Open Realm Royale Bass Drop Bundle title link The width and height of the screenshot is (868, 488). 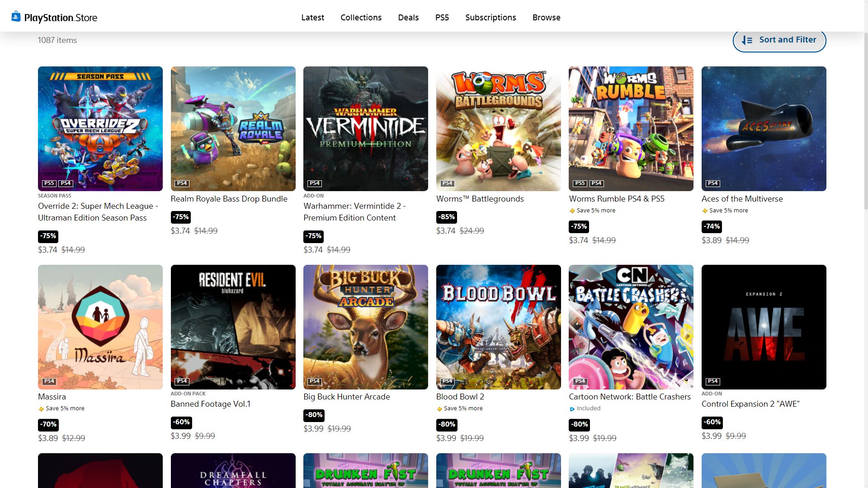pos(229,199)
